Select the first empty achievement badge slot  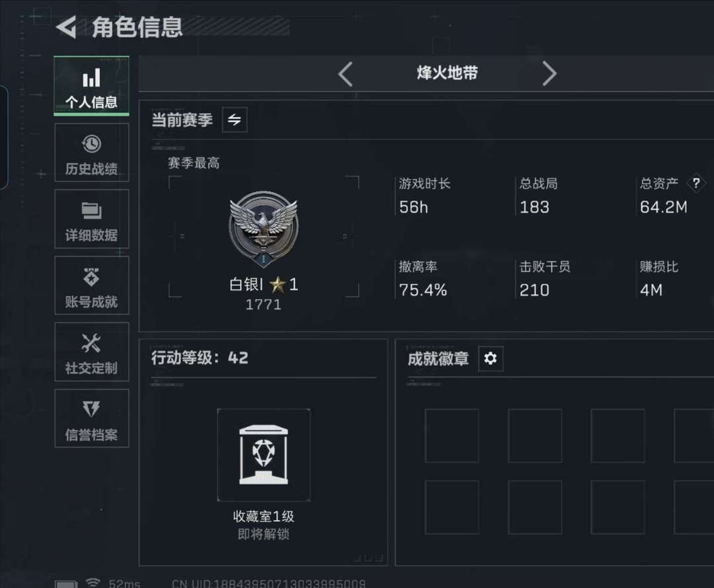[452, 435]
